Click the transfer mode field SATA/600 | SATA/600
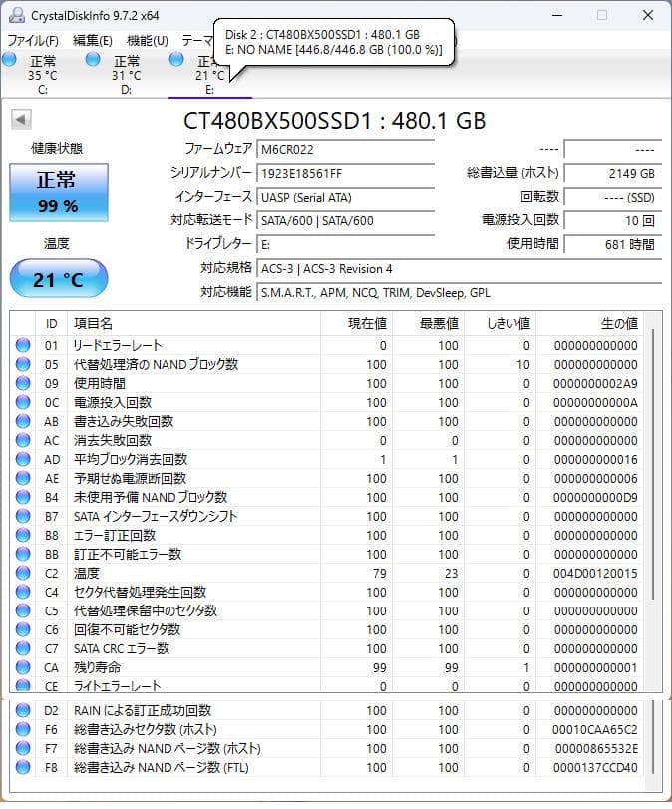 [x=346, y=220]
